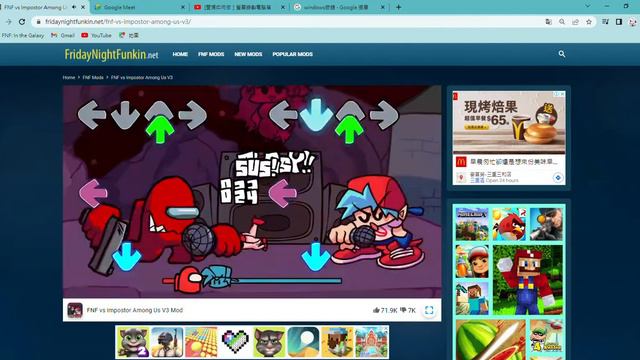Image resolution: width=640 pixels, height=360 pixels.
Task: Open the PUBG soldier ad thumbnail
Action: pyautogui.click(x=167, y=342)
